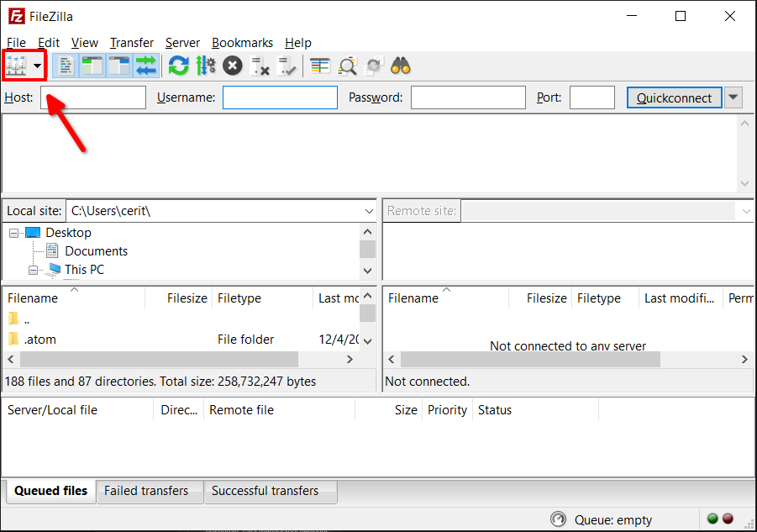Click the Quickconnect button

(x=674, y=98)
